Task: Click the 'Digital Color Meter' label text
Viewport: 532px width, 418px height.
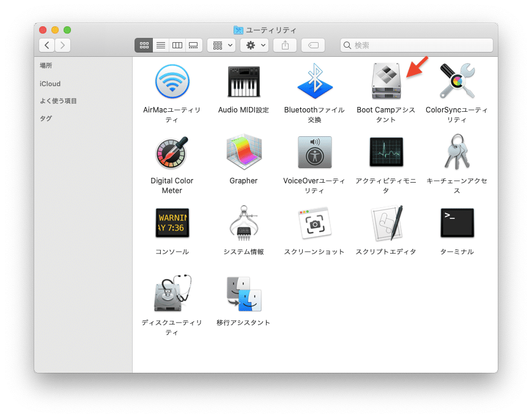Action: pos(172,185)
